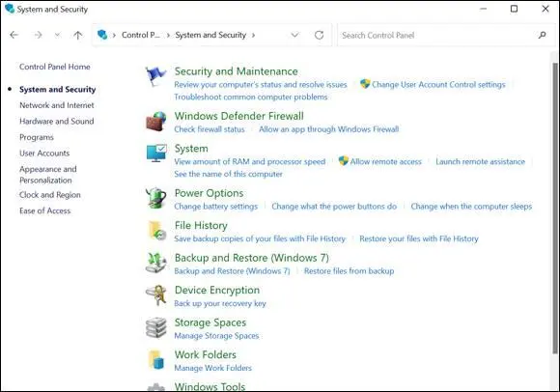The image size is (560, 392).
Task: Refresh the Control Panel view
Action: tap(319, 35)
